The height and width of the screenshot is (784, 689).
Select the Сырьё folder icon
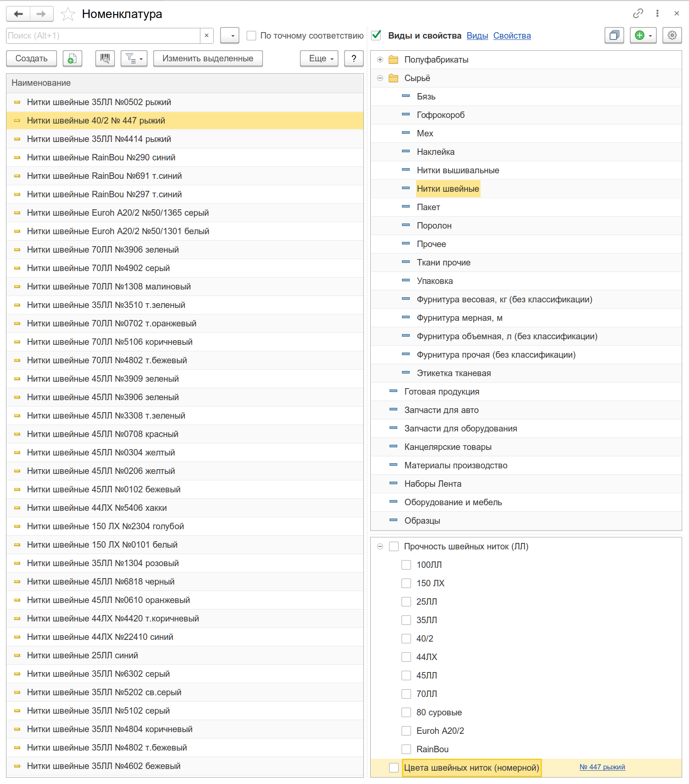tap(393, 78)
